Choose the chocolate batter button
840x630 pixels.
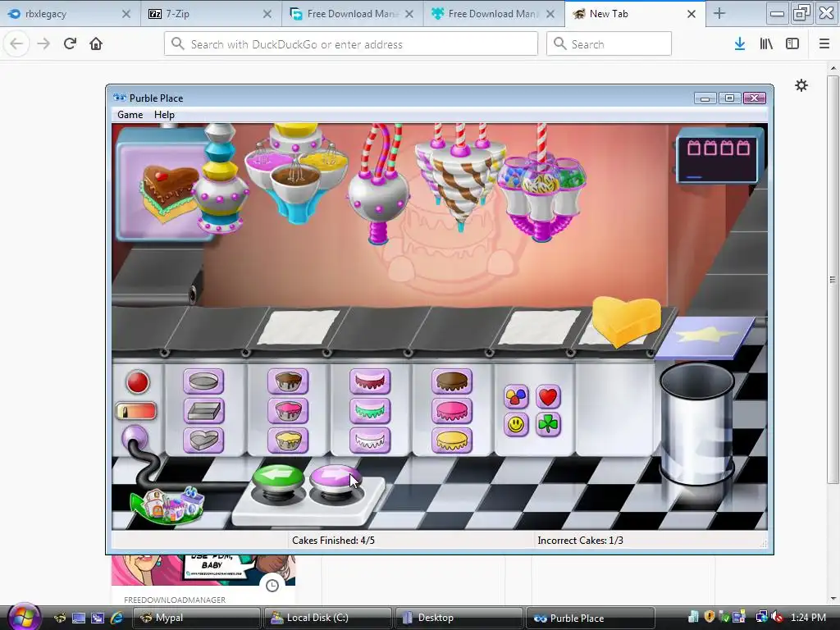[x=288, y=381]
